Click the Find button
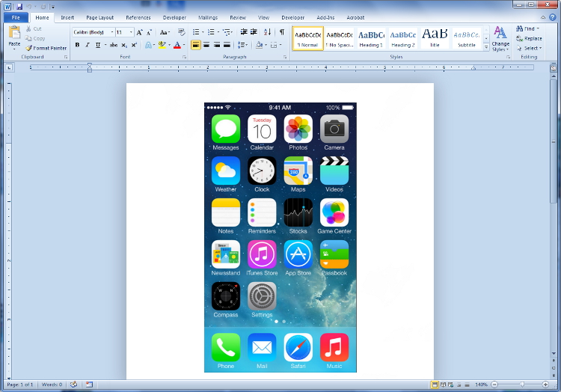The width and height of the screenshot is (561, 392). coord(527,28)
